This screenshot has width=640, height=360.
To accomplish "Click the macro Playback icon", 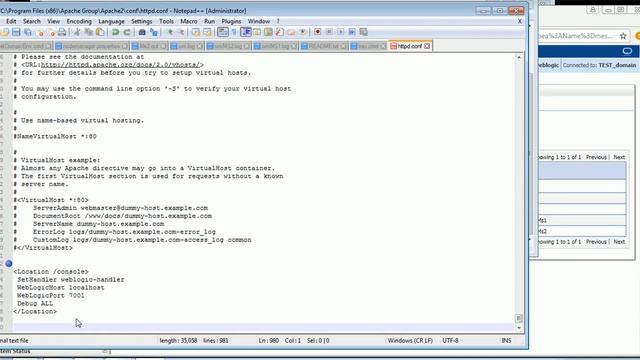I will (x=340, y=32).
